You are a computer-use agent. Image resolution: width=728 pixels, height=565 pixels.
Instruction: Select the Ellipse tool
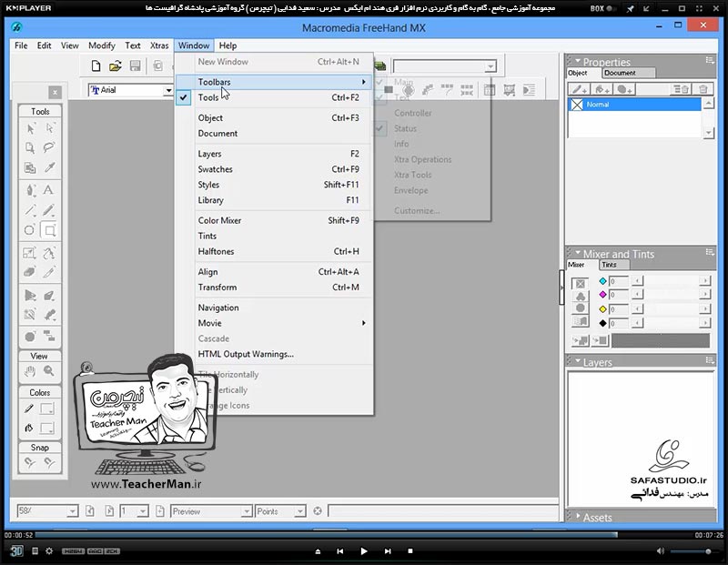tap(30, 230)
